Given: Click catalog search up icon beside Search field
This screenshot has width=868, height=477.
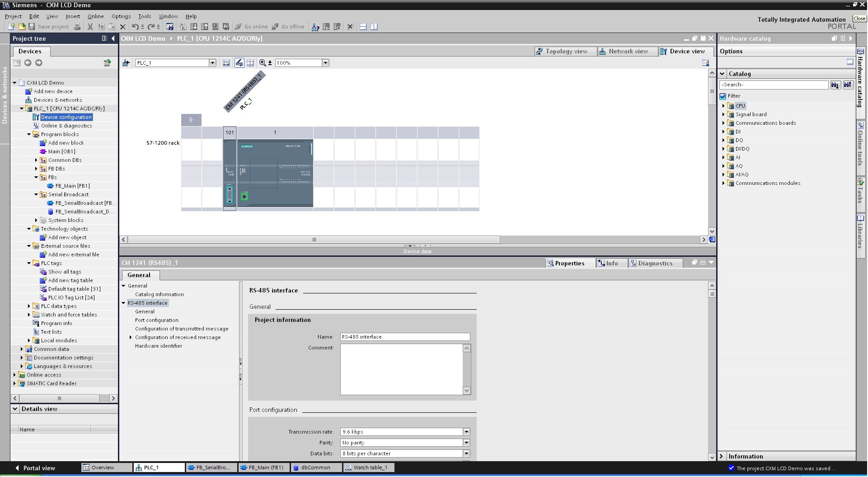Looking at the screenshot, I should pos(848,85).
